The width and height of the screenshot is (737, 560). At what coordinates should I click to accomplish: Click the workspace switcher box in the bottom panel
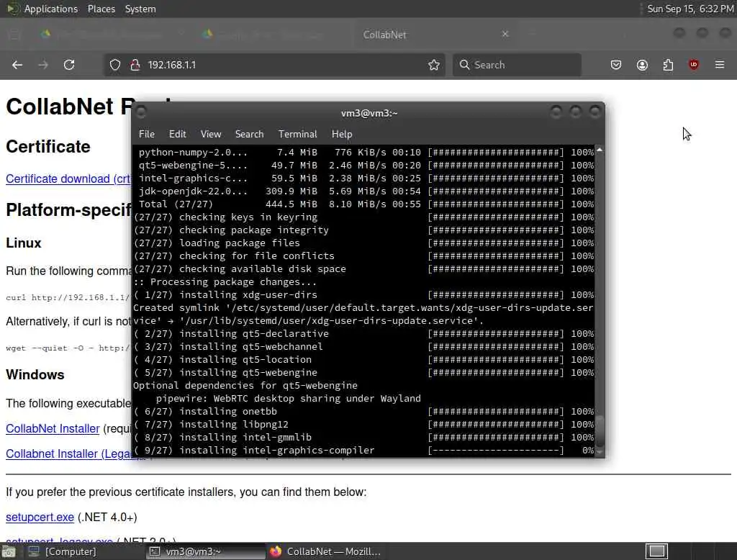click(x=656, y=551)
